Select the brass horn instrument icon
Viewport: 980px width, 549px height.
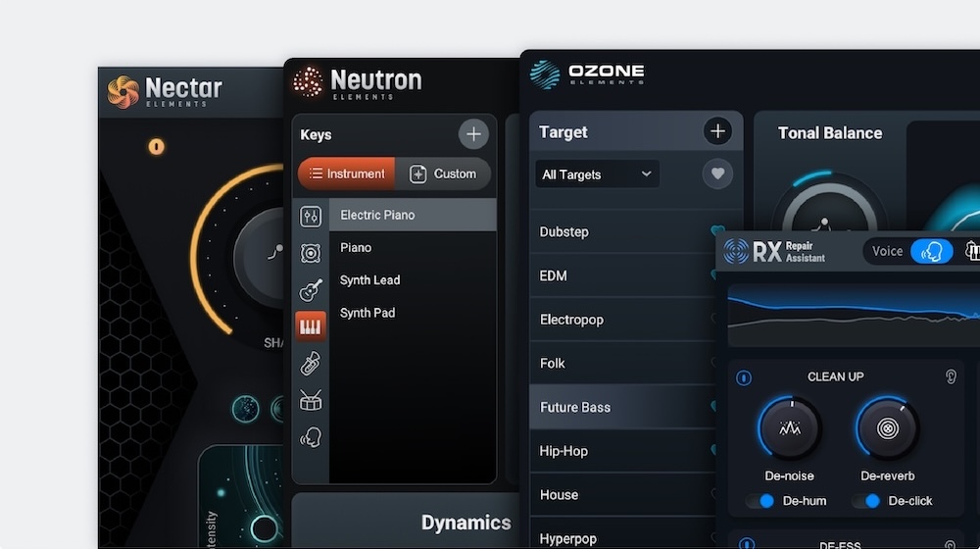311,364
